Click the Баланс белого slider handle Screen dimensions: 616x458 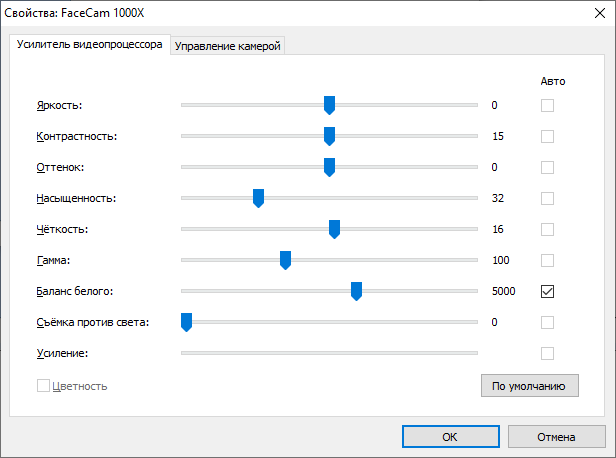(x=356, y=291)
